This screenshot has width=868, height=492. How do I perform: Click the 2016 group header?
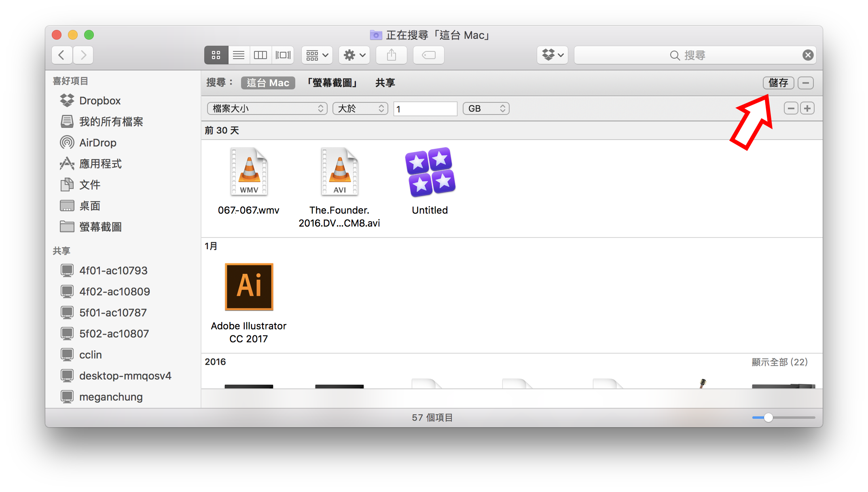point(215,362)
